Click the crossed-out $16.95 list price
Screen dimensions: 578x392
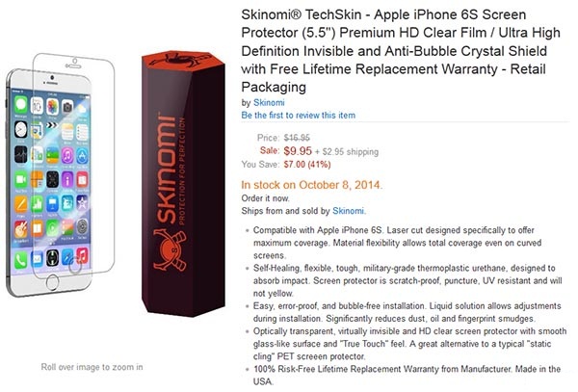tap(297, 138)
